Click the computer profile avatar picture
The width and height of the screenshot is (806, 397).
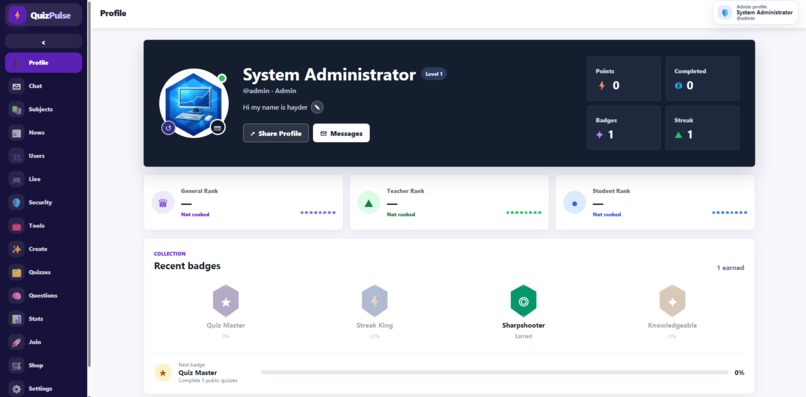[193, 103]
